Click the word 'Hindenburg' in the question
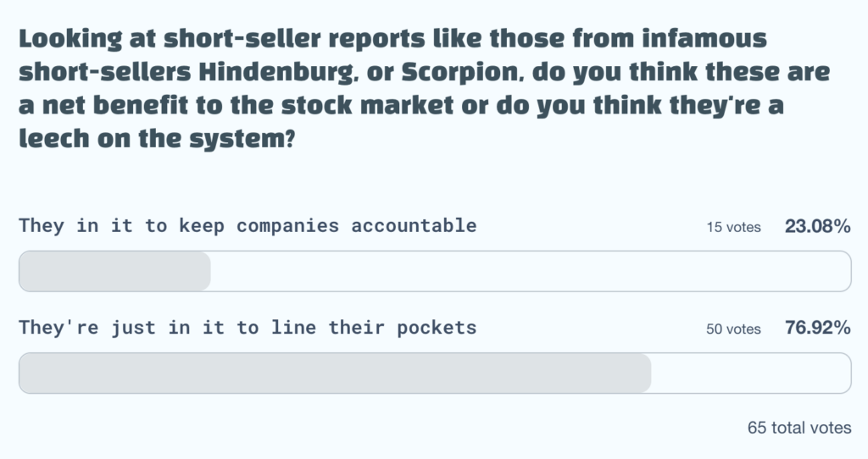Image resolution: width=868 pixels, height=459 pixels. point(272,72)
